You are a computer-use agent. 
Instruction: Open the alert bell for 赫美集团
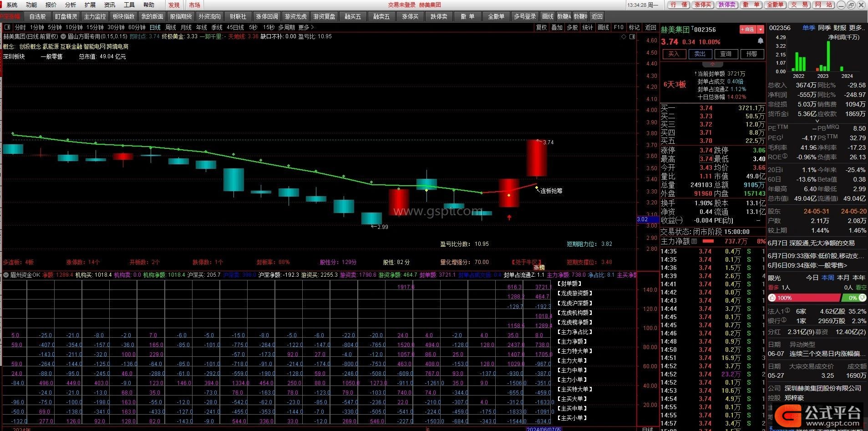760,41
